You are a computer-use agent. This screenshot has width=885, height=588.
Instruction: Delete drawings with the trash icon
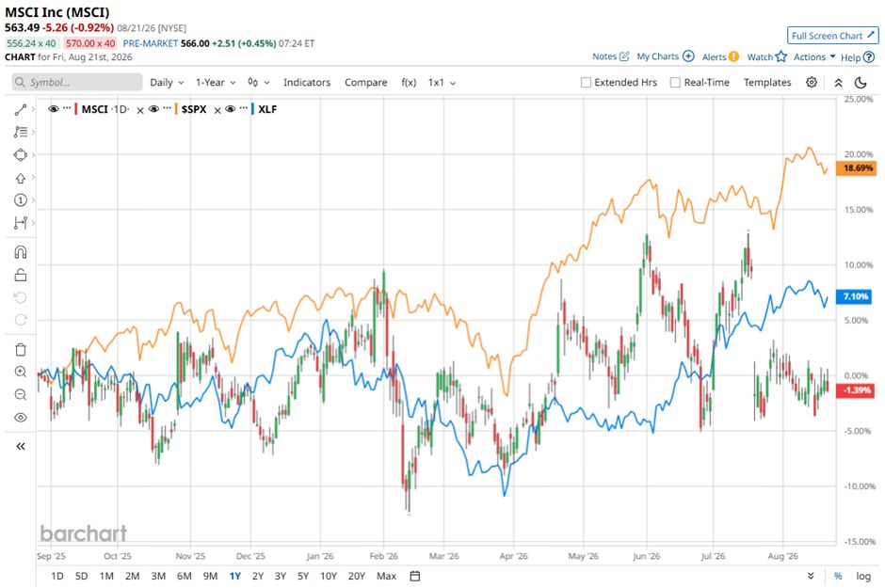coord(21,350)
